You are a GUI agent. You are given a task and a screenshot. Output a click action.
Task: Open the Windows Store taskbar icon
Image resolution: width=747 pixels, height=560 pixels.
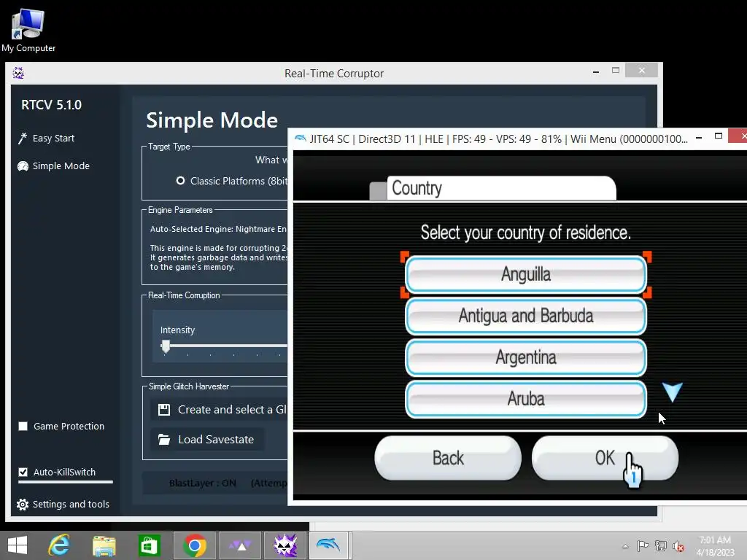pyautogui.click(x=149, y=545)
